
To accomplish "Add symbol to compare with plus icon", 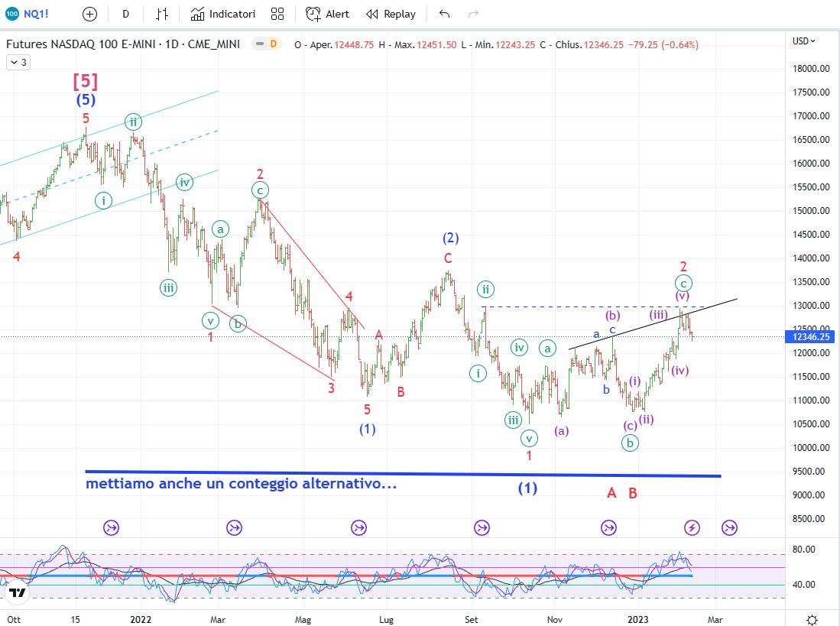I will (90, 14).
